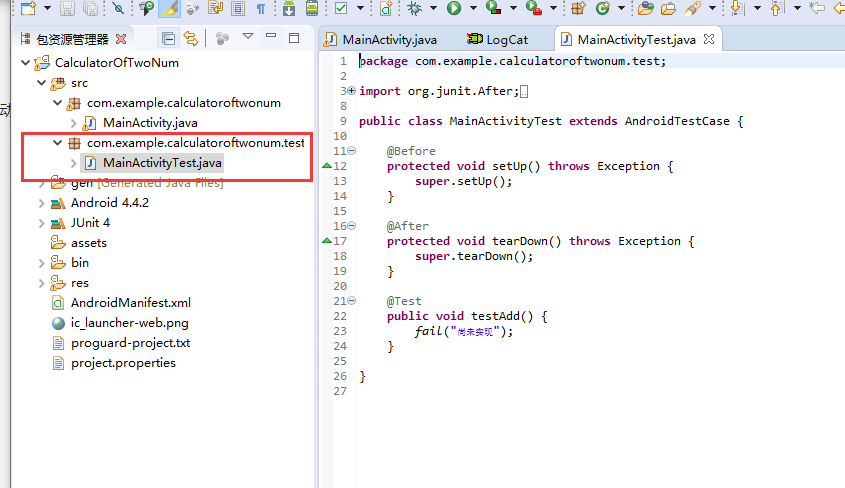
Task: Click the Last Edit Location icon
Action: point(817,8)
